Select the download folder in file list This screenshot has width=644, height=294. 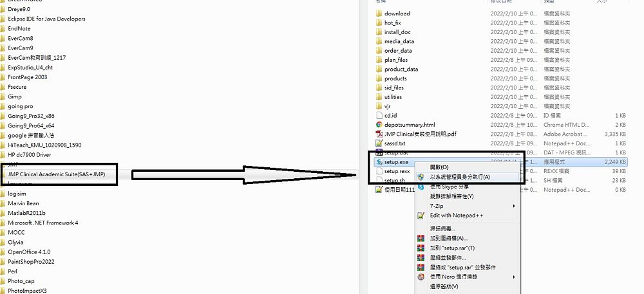click(397, 14)
